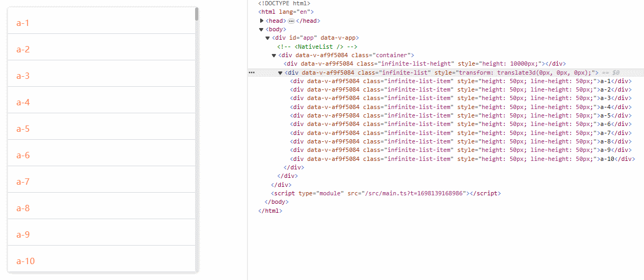
Task: Select the DOM node containing a-6
Action: [x=461, y=124]
